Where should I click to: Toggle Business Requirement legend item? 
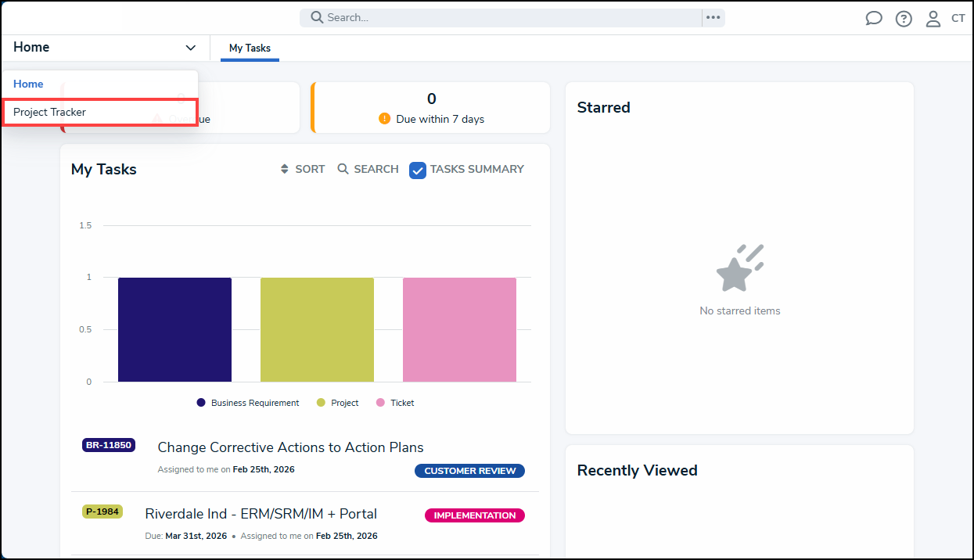pos(247,403)
